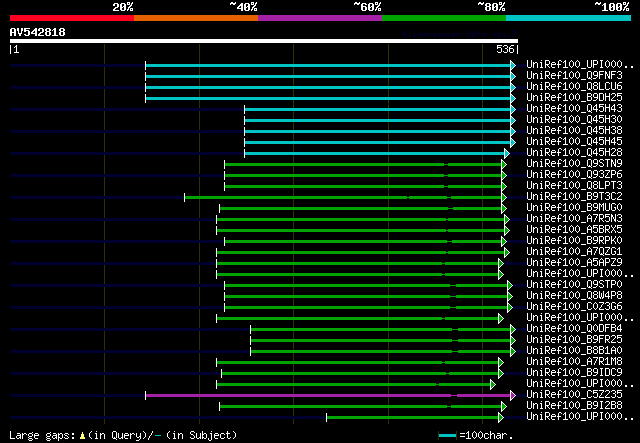Screen dimensions: 640x443
Task: Select the UniRef100_A7R5N3 label
Action: pyautogui.click(x=574, y=219)
